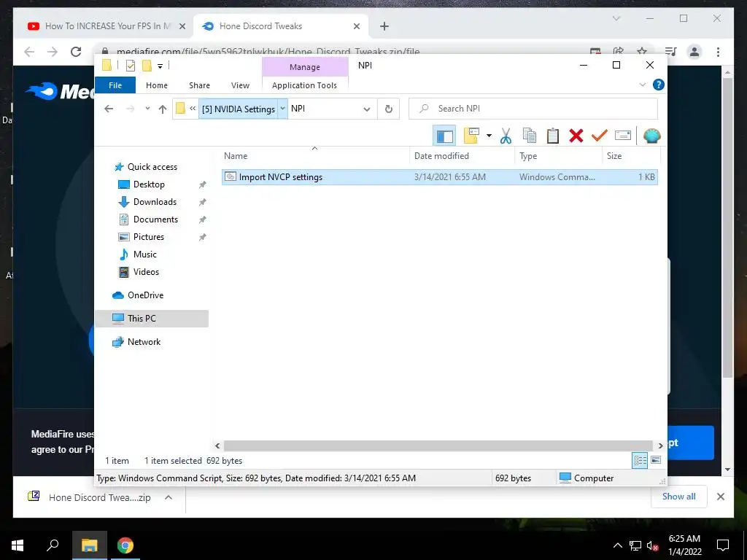Open Explorer help question mark icon
Image resolution: width=747 pixels, height=560 pixels.
point(659,85)
